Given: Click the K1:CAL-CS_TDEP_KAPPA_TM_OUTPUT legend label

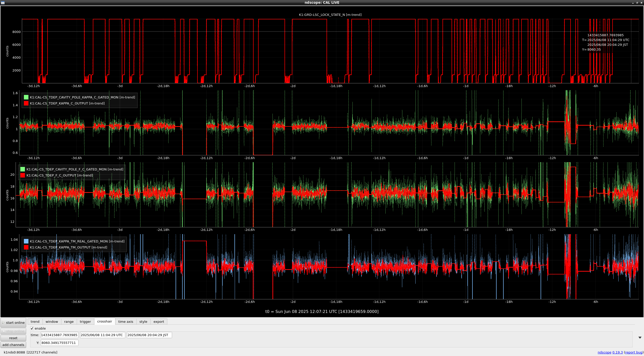Looking at the screenshot, I should pos(68,247).
